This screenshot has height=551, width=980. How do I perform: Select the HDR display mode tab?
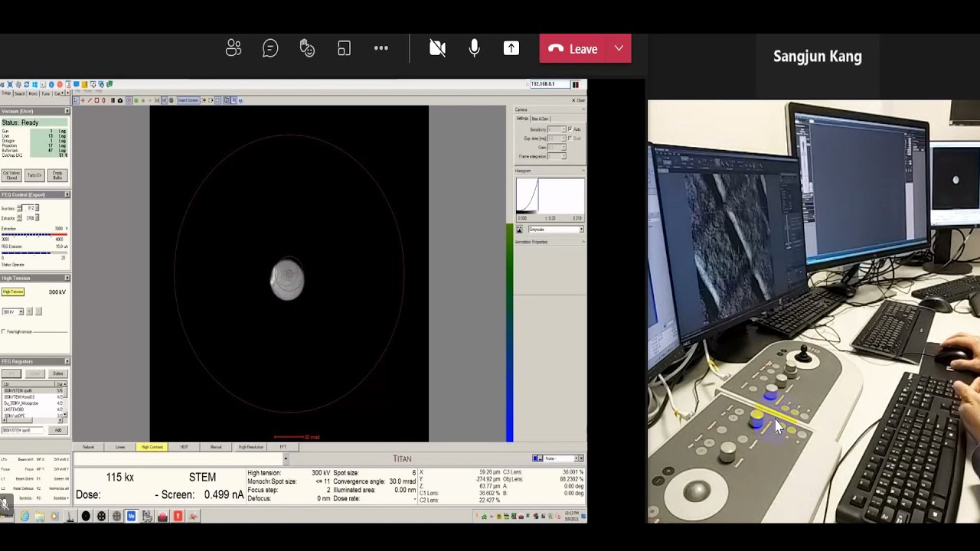tap(184, 447)
